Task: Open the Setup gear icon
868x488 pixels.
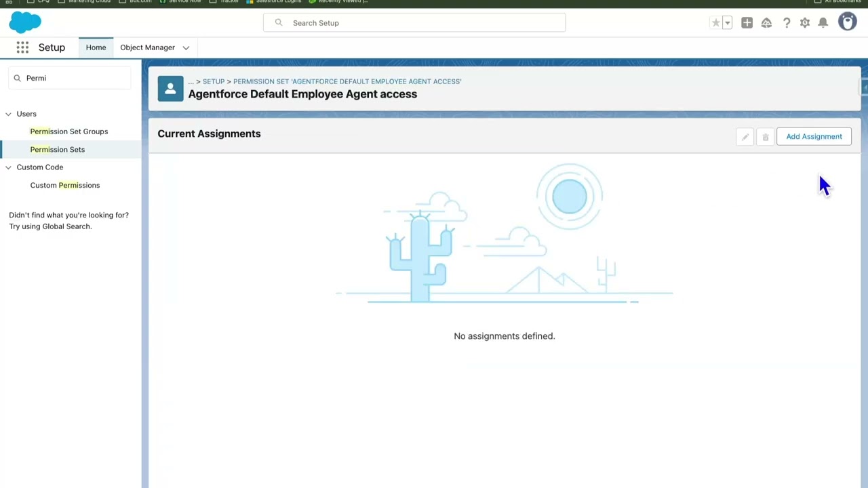Action: tap(805, 23)
